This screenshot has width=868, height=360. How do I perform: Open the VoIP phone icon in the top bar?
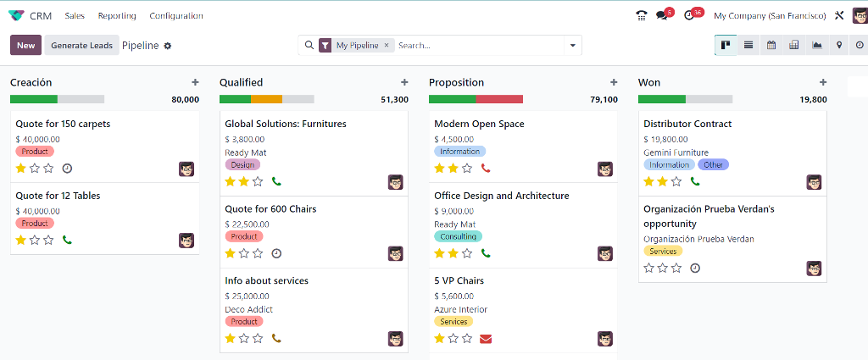tap(642, 15)
